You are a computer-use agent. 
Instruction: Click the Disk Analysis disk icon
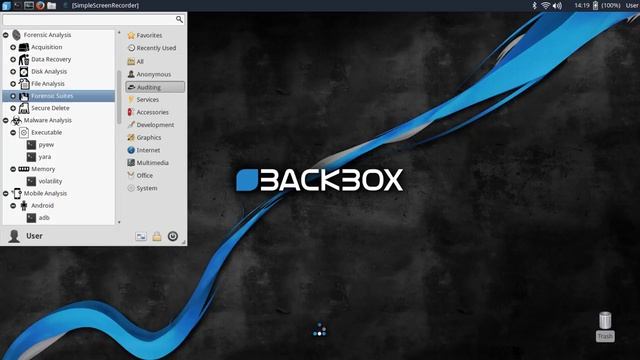click(24, 72)
